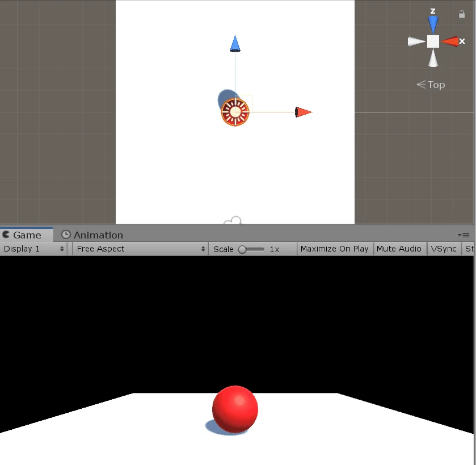This screenshot has width=476, height=465.
Task: Enable Maximize On Play
Action: coord(335,249)
